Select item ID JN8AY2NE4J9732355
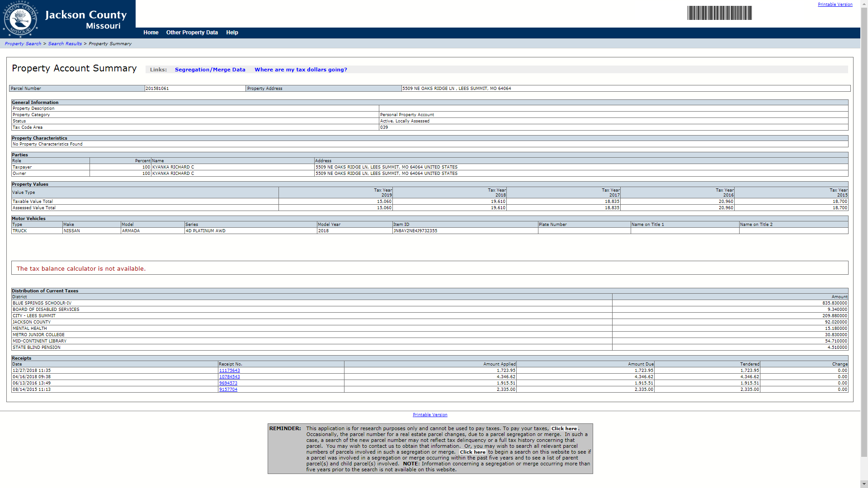The height and width of the screenshot is (488, 868). pos(415,231)
